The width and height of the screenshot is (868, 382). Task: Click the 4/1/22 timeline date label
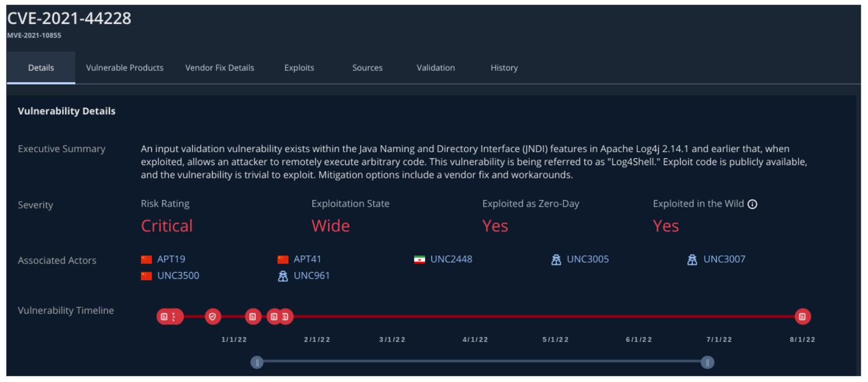[475, 340]
